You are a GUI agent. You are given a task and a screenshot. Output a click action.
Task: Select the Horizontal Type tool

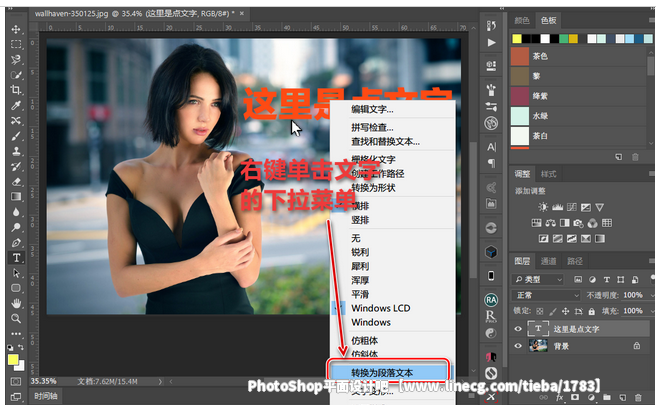16,258
